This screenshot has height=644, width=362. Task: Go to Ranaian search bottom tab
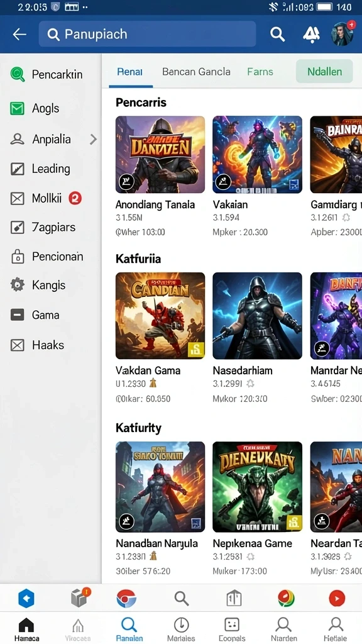click(129, 630)
